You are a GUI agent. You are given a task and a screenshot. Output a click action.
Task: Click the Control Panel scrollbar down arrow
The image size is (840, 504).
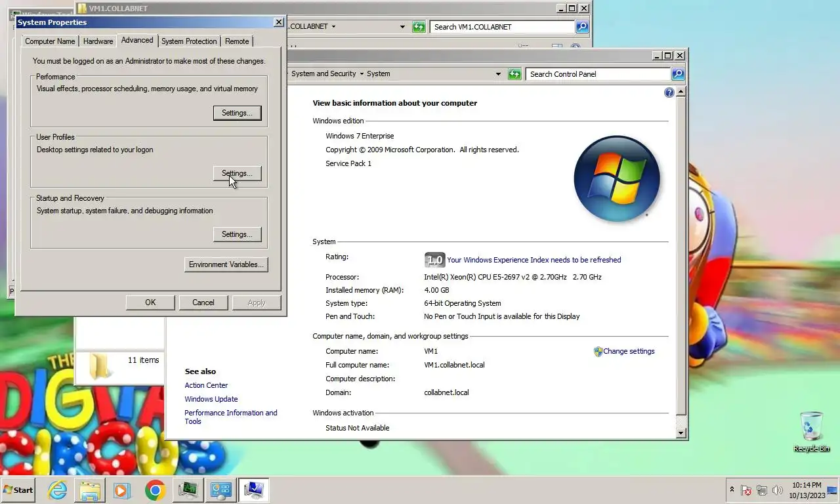pos(681,433)
